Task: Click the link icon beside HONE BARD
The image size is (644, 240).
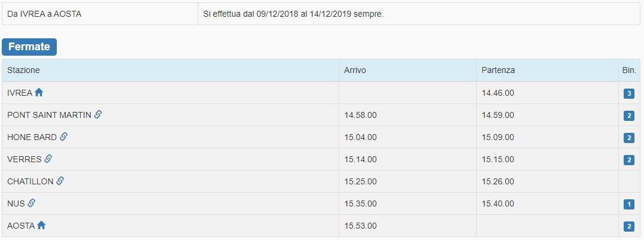Action: tap(63, 137)
